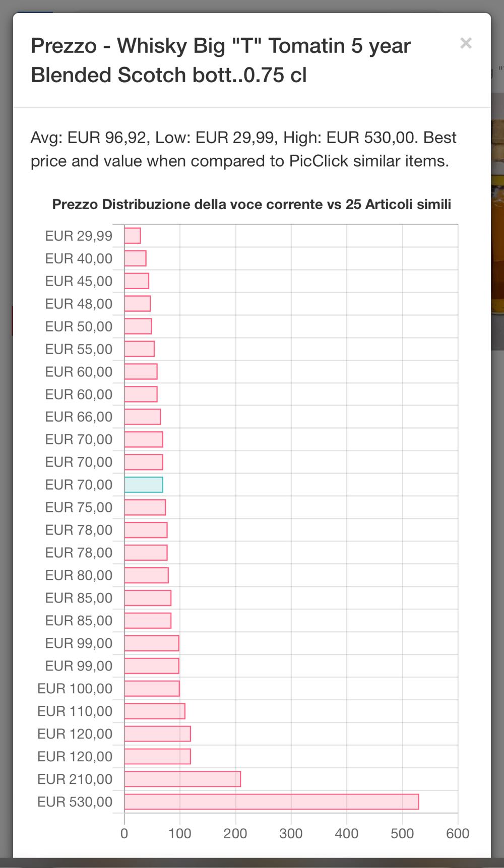The height and width of the screenshot is (868, 504).
Task: Select the EUR 40,00 price bar
Action: 135,258
